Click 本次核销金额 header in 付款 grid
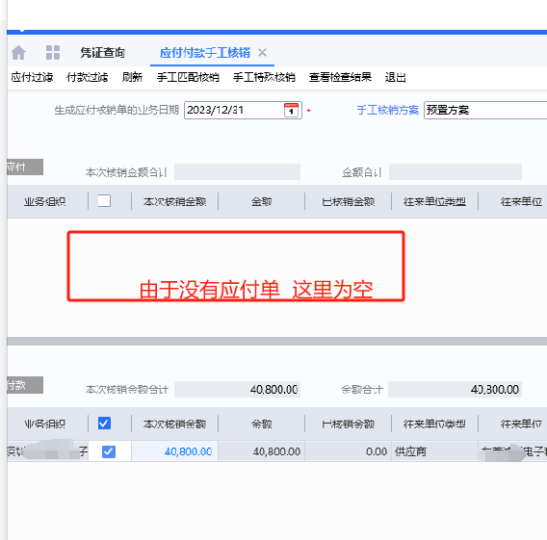This screenshot has height=540, width=547. (174, 424)
